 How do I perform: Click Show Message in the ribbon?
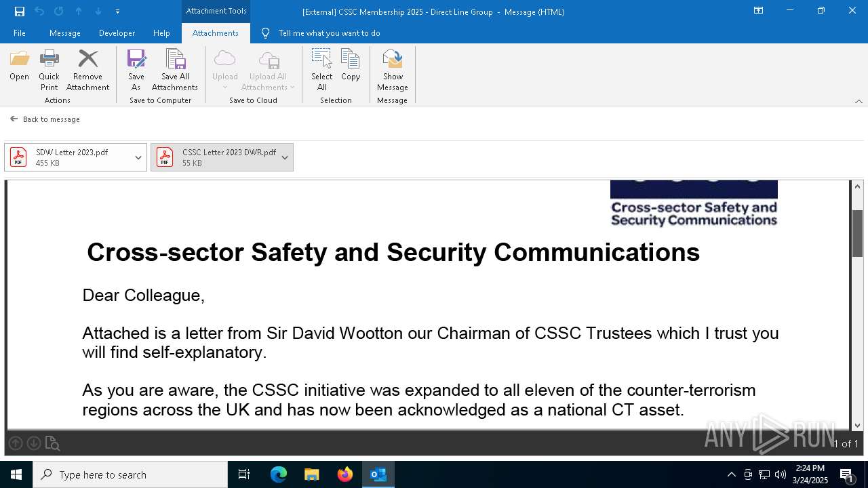pos(393,70)
